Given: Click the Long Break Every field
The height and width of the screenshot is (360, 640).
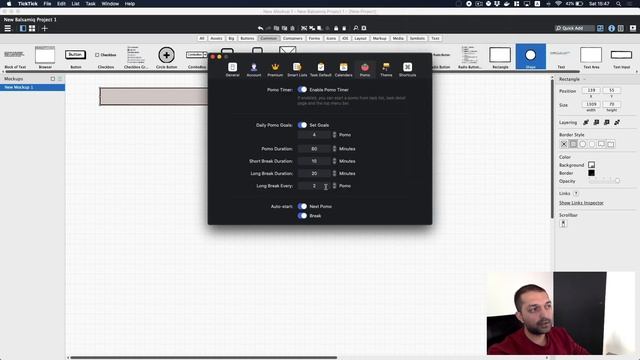Looking at the screenshot, I should [314, 186].
